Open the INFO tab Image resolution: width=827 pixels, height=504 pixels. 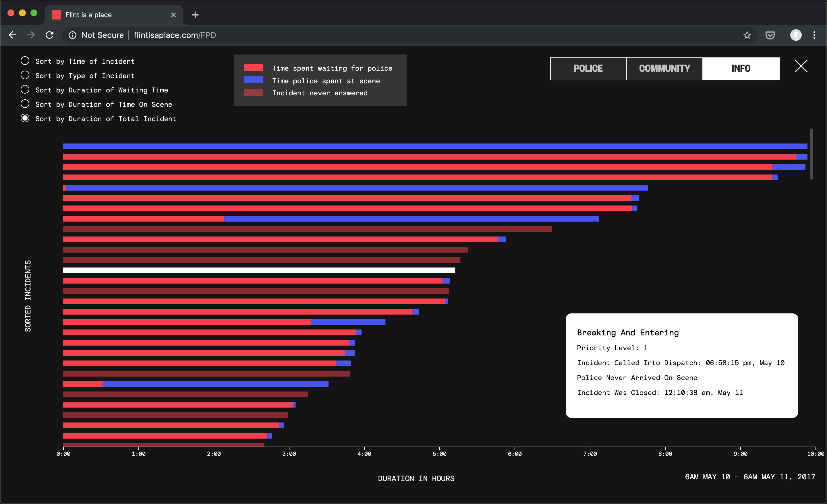(x=741, y=68)
